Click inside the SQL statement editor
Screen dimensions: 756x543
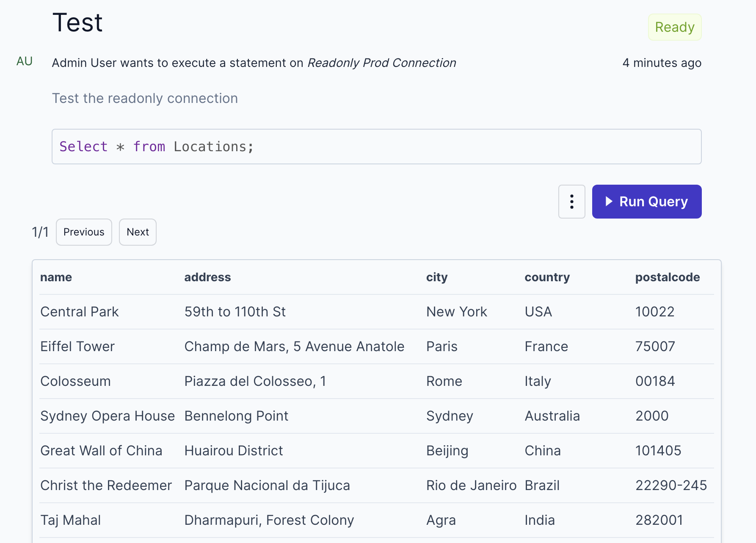[x=376, y=147]
